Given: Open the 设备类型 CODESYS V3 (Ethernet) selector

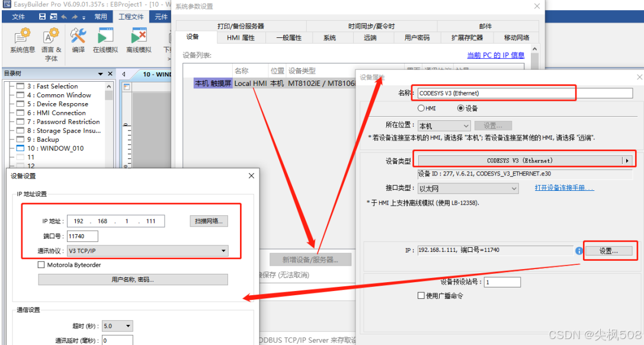Looking at the screenshot, I should coord(524,161).
